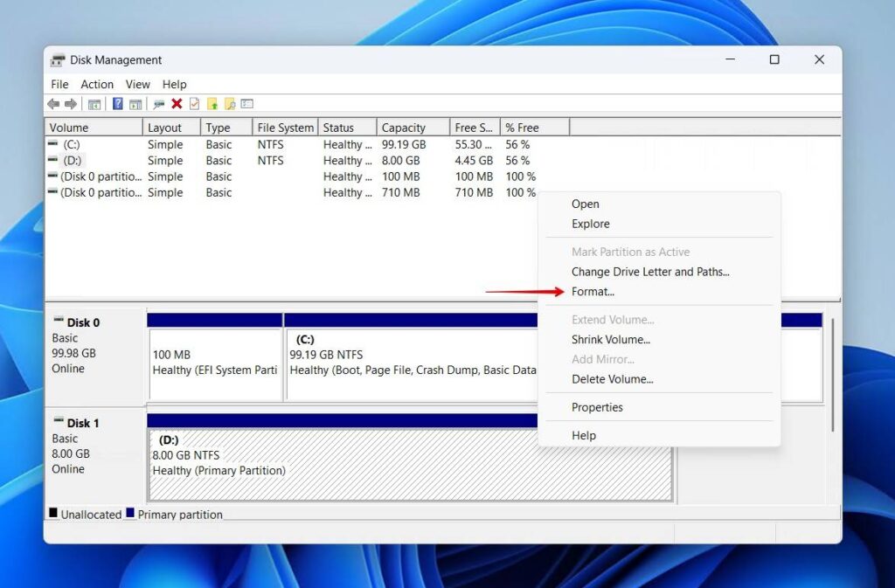Click the Forward navigation arrow icon
The width and height of the screenshot is (895, 588).
pos(72,104)
